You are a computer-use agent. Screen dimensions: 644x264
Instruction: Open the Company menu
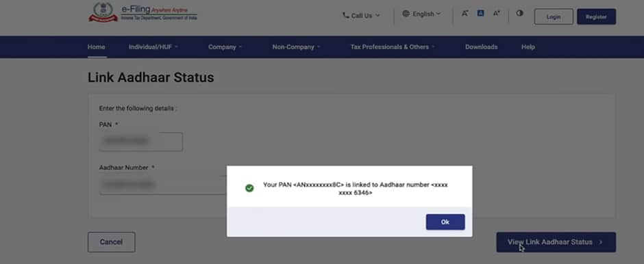coord(225,47)
